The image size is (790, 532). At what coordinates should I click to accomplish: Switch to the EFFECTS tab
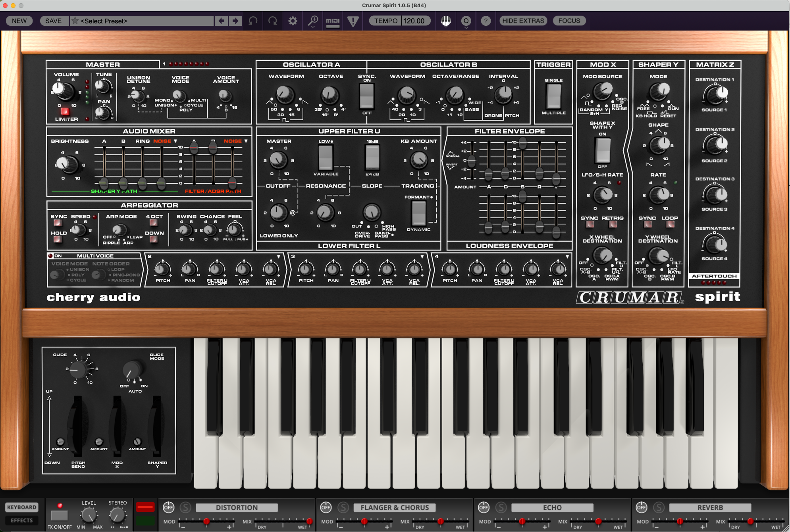[x=22, y=520]
